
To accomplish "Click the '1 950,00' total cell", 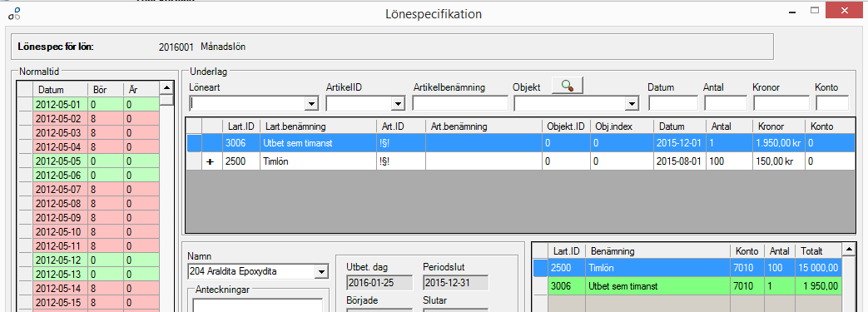I will (x=817, y=286).
